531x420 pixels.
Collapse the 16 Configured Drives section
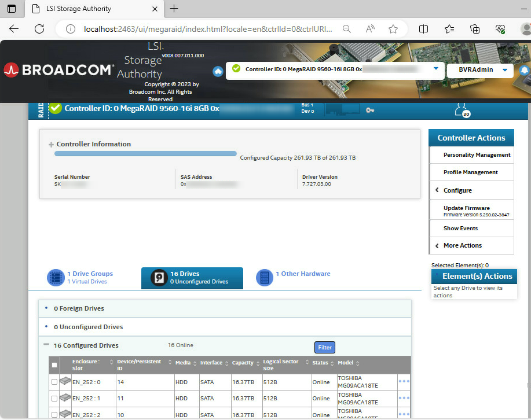click(x=46, y=345)
